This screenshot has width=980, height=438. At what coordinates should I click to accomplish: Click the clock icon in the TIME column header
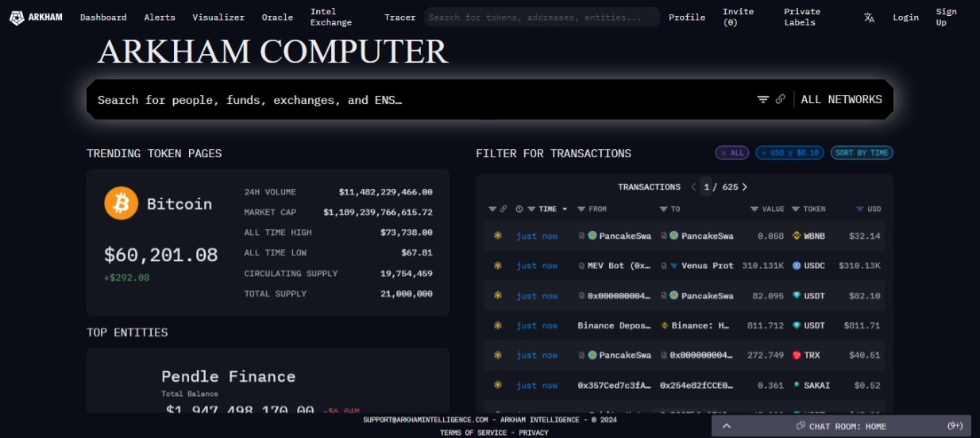[x=519, y=209]
